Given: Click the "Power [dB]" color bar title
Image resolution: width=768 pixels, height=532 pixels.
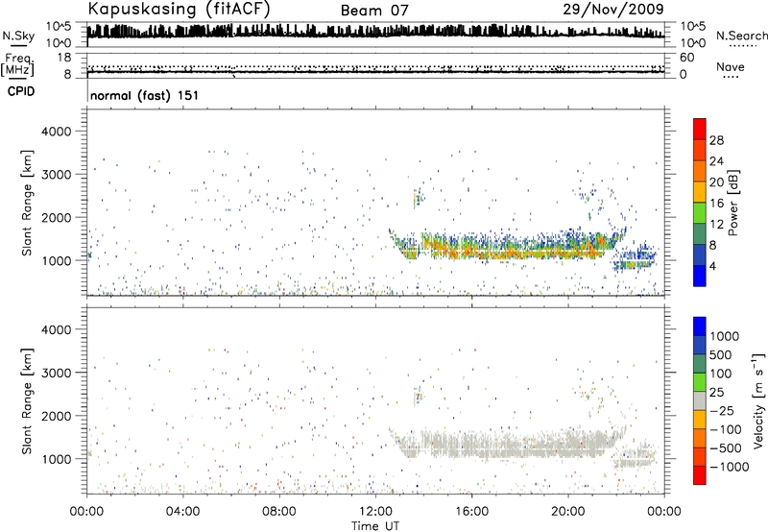Looking at the screenshot, I should click(x=732, y=203).
